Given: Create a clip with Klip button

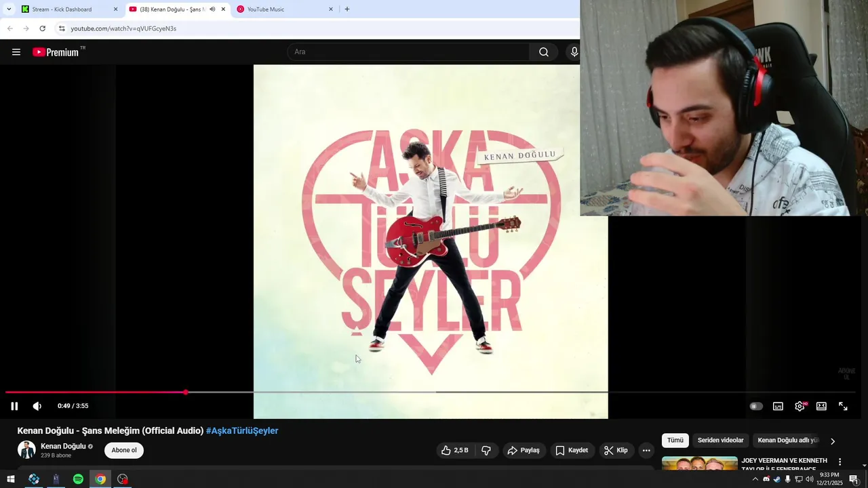Looking at the screenshot, I should (x=616, y=450).
